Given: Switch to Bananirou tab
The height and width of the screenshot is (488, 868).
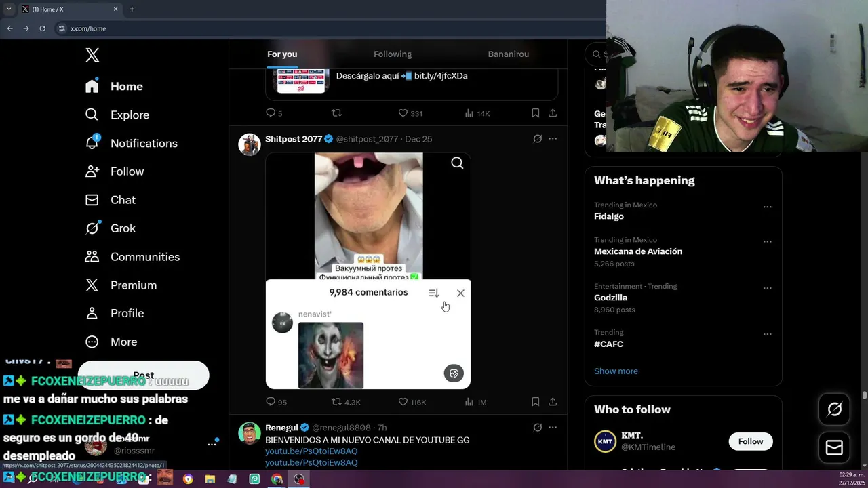Looking at the screenshot, I should click(509, 54).
